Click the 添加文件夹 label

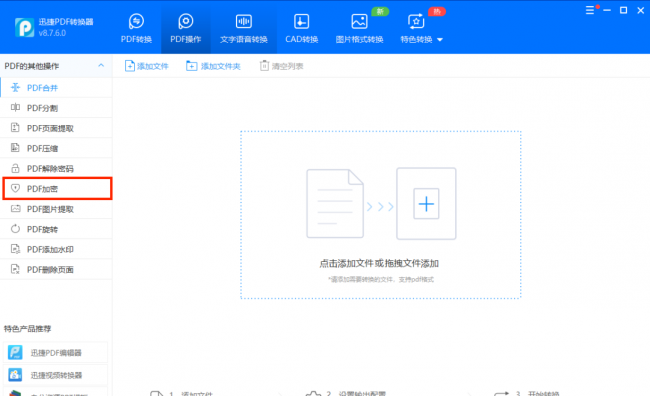[x=221, y=66]
